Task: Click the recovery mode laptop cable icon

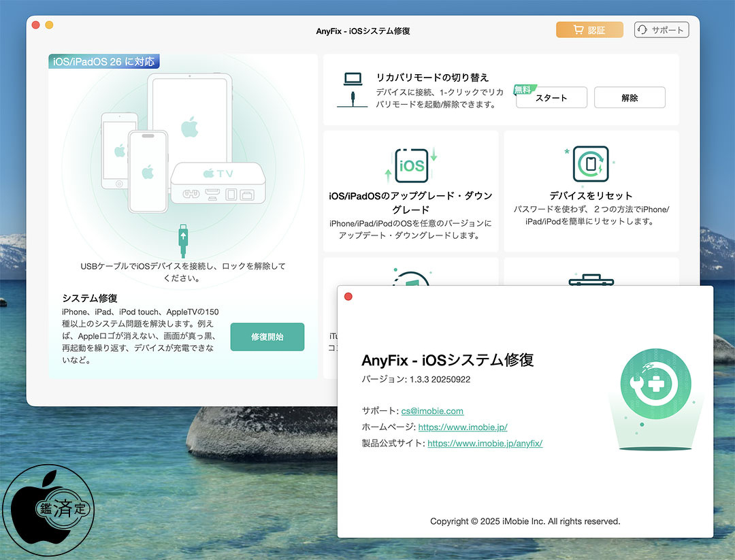Action: [352, 89]
